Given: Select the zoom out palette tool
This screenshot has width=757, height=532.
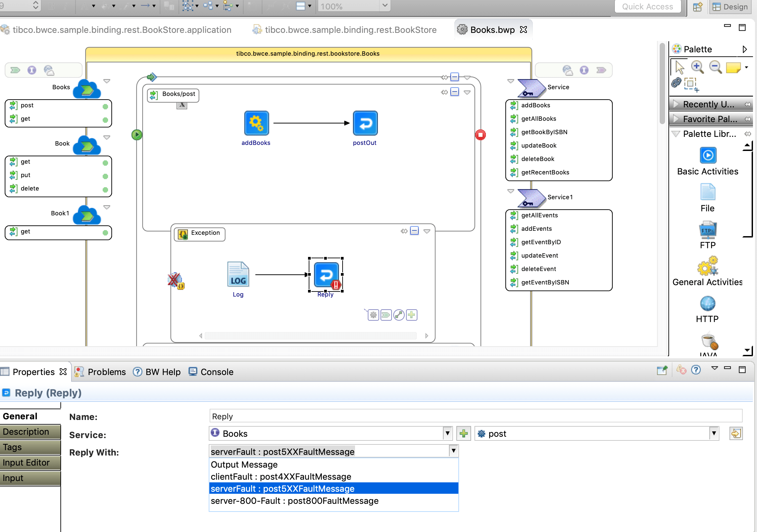Looking at the screenshot, I should (x=715, y=67).
